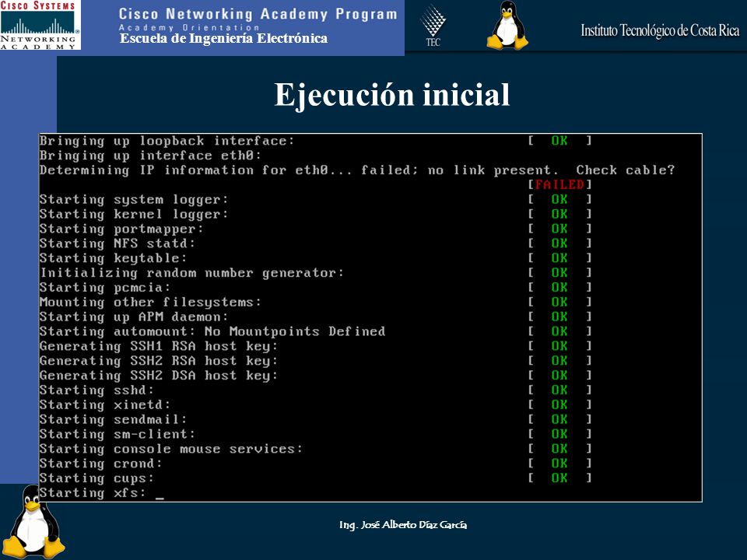Click the OK status for Starting pcmcia
747x560 pixels.
[x=559, y=287]
